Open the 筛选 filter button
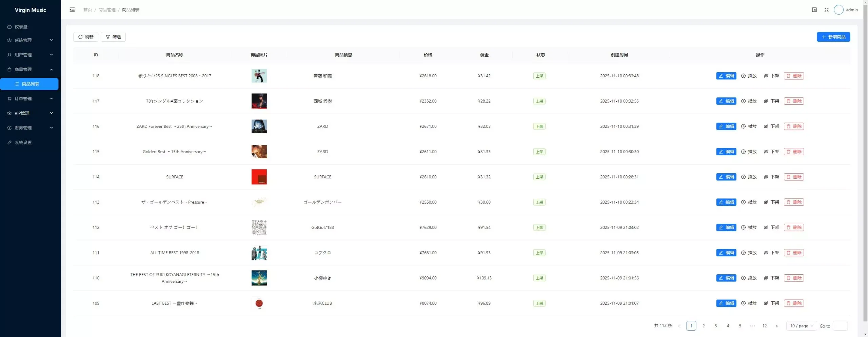This screenshot has width=868, height=337. [113, 37]
